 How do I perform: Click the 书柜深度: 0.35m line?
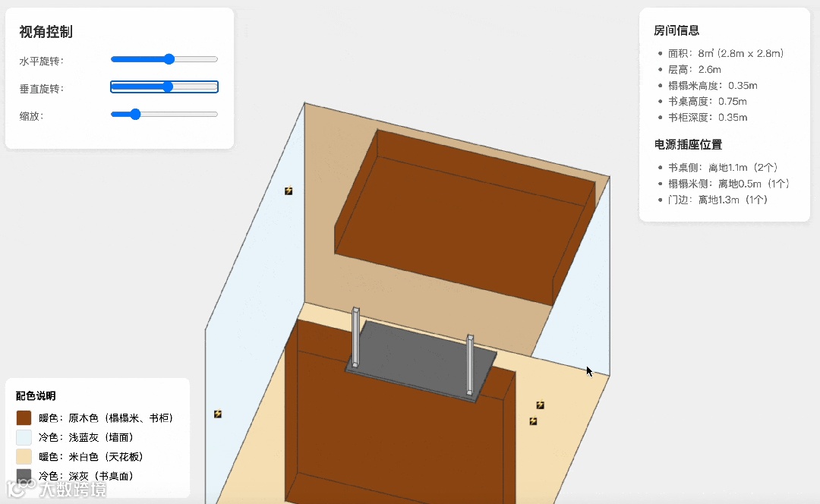[708, 118]
